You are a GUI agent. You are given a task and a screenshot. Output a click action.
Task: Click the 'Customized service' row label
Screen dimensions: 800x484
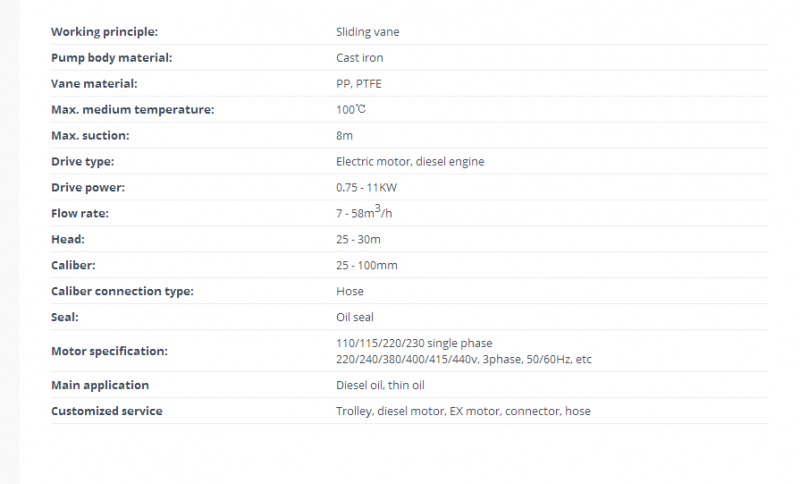point(107,411)
